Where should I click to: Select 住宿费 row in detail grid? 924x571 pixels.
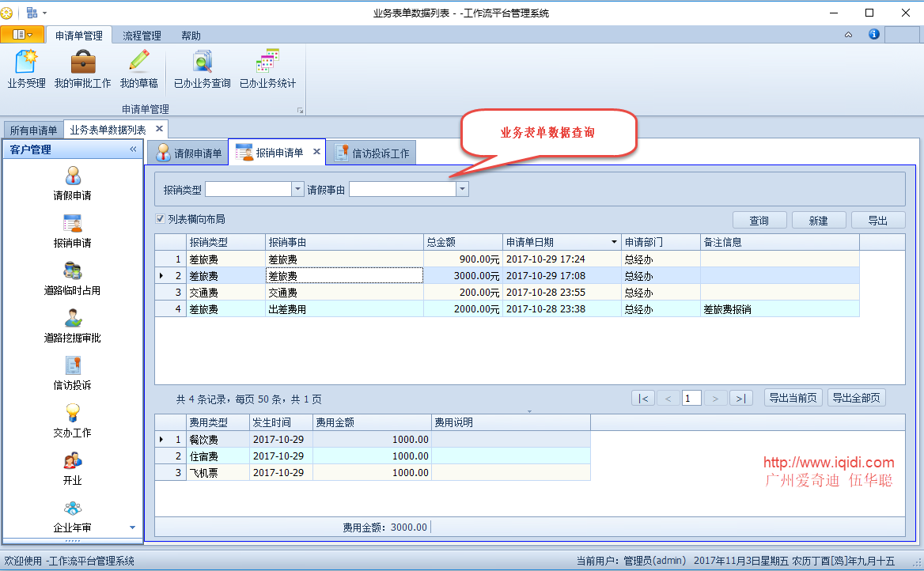click(373, 456)
